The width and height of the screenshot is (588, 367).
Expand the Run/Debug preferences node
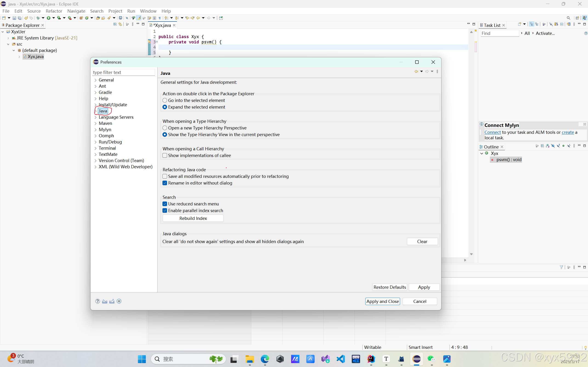96,142
